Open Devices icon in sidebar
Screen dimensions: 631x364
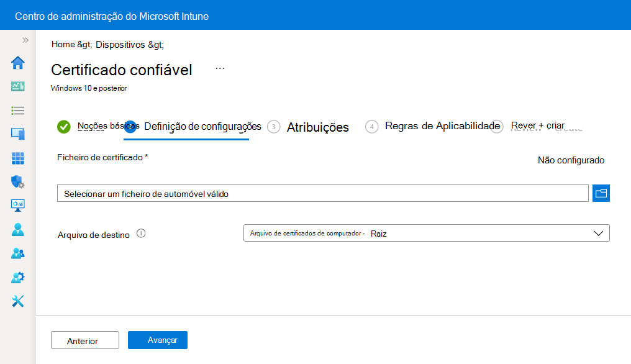(18, 134)
